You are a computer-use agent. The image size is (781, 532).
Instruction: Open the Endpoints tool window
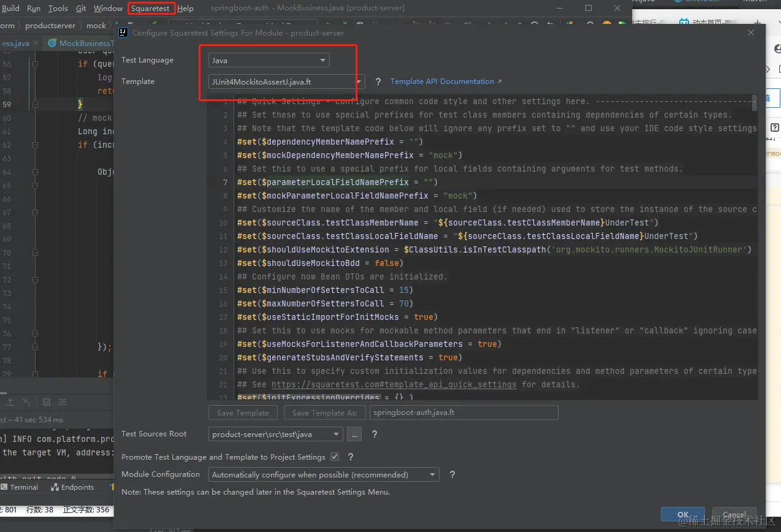click(73, 487)
